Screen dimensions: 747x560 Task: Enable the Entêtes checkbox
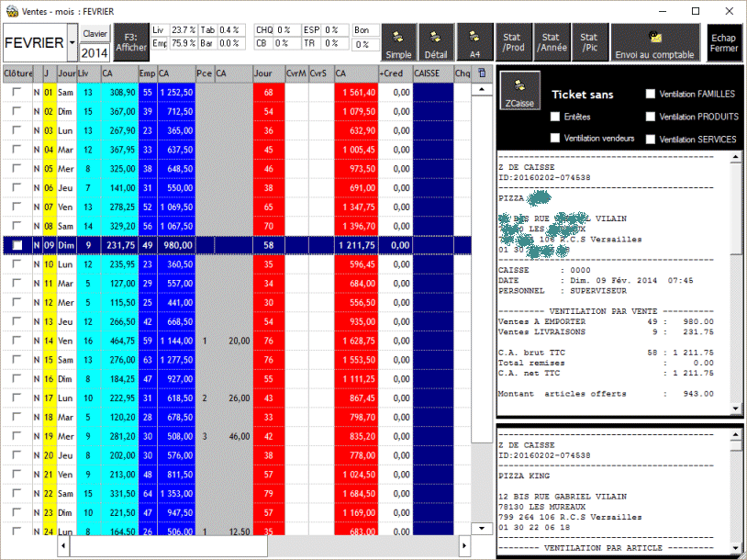pyautogui.click(x=555, y=117)
